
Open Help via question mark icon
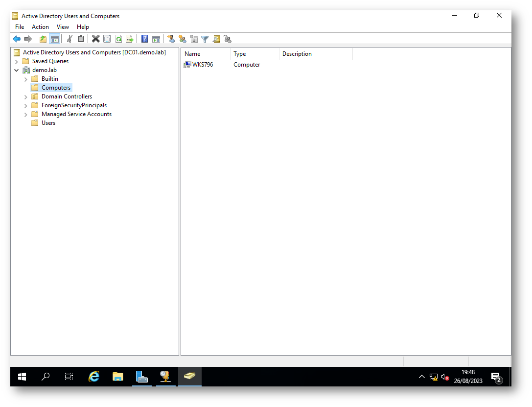pos(144,39)
